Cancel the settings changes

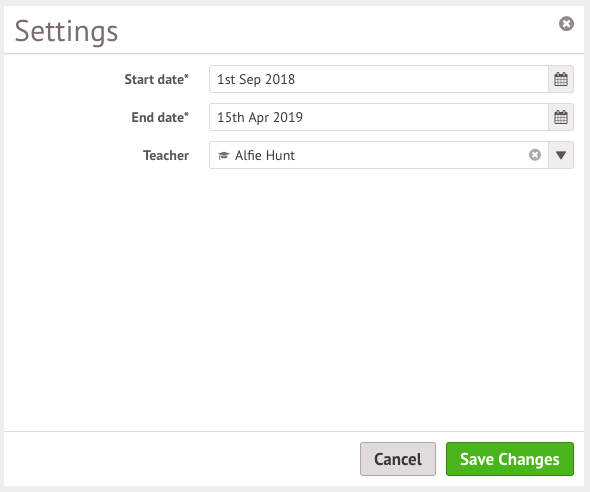398,459
